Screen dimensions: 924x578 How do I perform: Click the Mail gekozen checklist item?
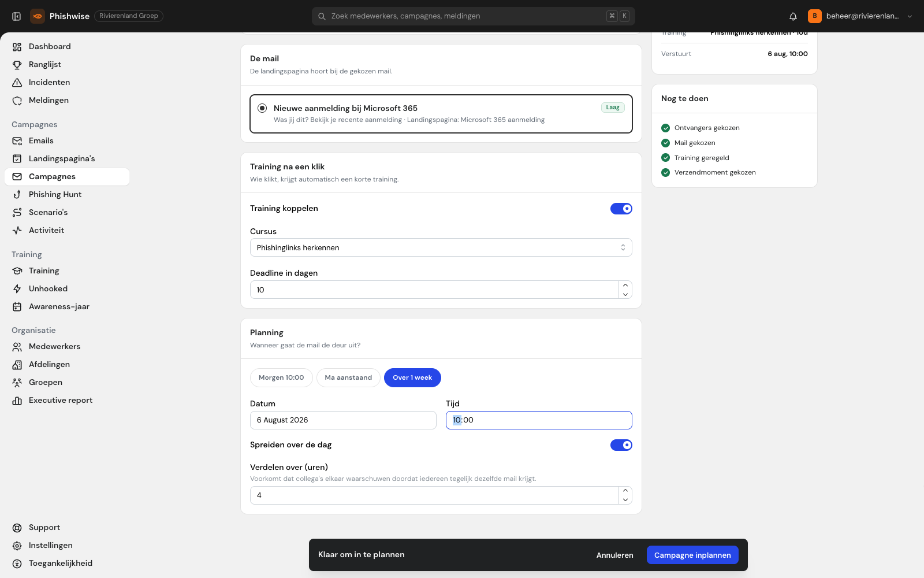tap(688, 143)
